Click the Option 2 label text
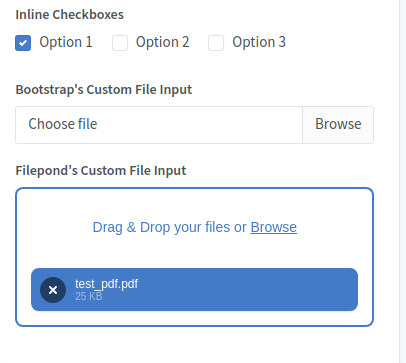 pos(162,42)
